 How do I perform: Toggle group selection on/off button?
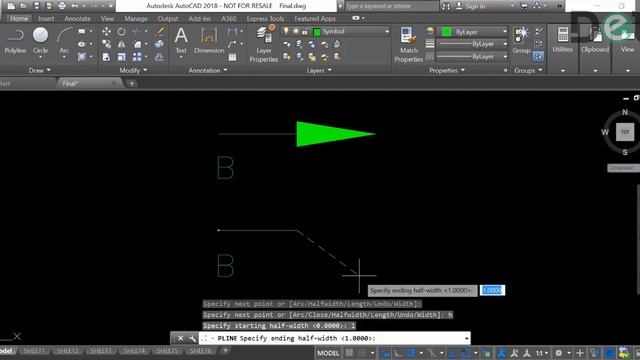(538, 56)
